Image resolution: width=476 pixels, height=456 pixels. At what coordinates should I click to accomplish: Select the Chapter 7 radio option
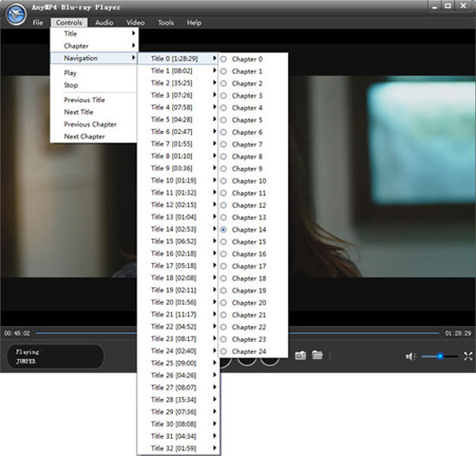(224, 145)
